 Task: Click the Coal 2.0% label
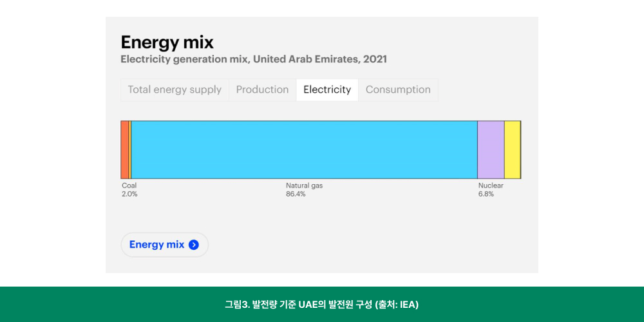coord(129,190)
